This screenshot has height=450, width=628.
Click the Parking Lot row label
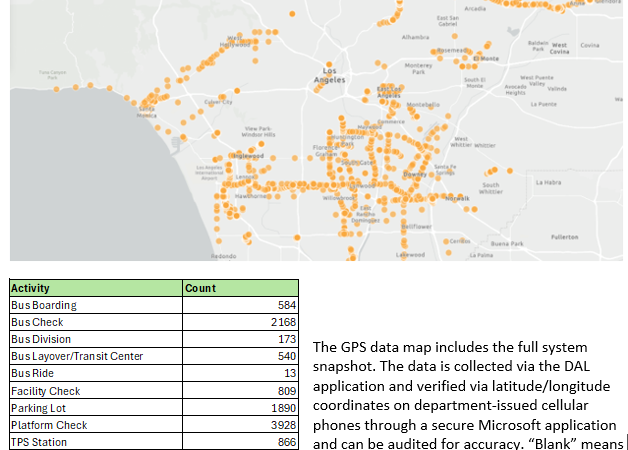tap(96, 408)
